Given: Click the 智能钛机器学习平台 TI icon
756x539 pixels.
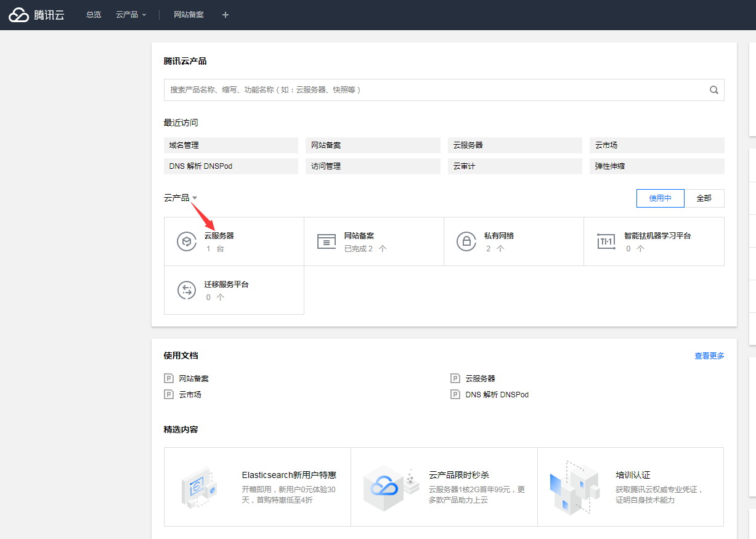Looking at the screenshot, I should tap(606, 241).
